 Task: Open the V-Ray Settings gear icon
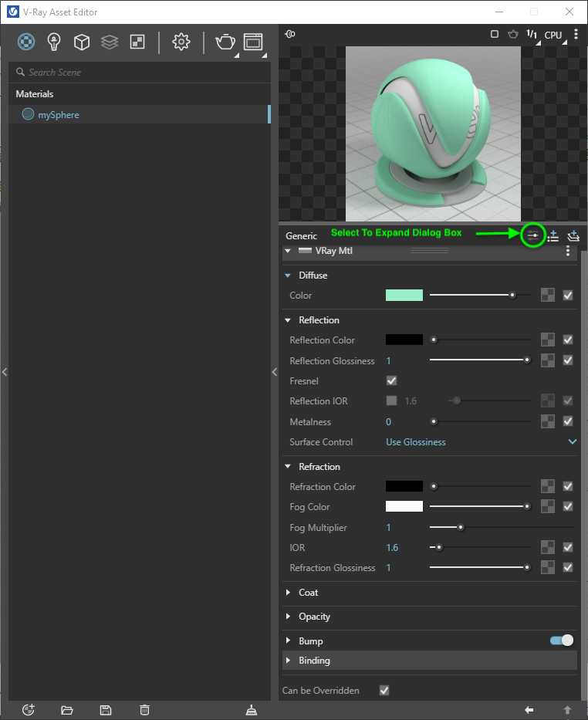[x=181, y=42]
